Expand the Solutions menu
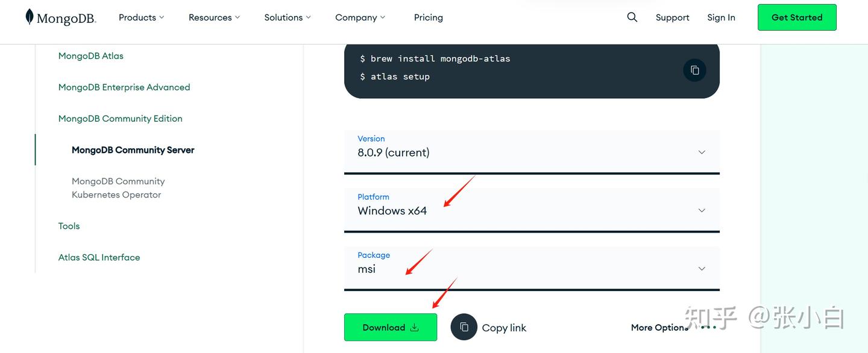The image size is (868, 353). (x=288, y=17)
